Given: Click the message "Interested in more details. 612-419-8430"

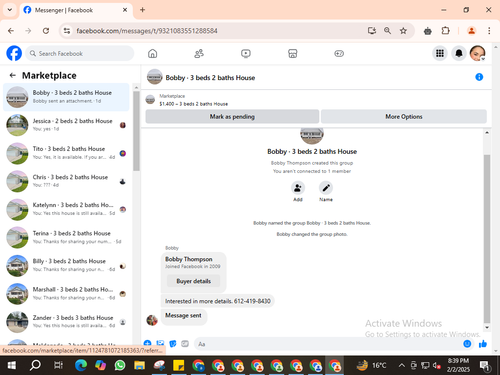Looking at the screenshot, I should [x=218, y=301].
